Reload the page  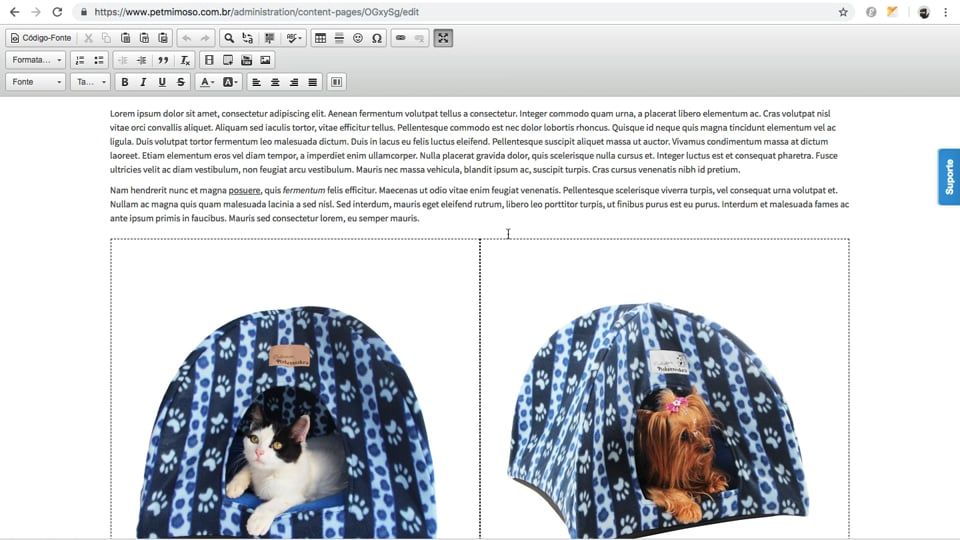57,12
